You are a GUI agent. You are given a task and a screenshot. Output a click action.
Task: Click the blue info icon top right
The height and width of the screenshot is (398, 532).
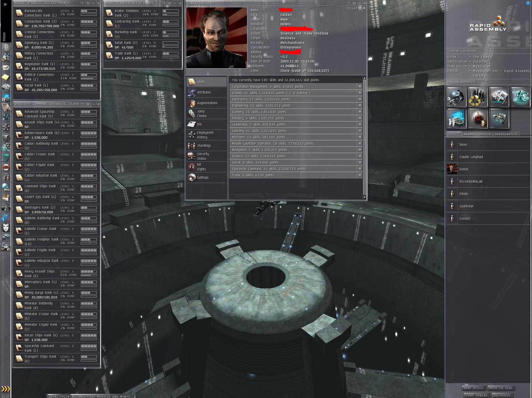(528, 3)
